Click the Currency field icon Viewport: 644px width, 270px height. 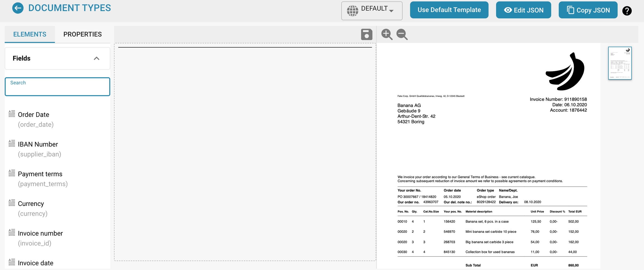(12, 203)
